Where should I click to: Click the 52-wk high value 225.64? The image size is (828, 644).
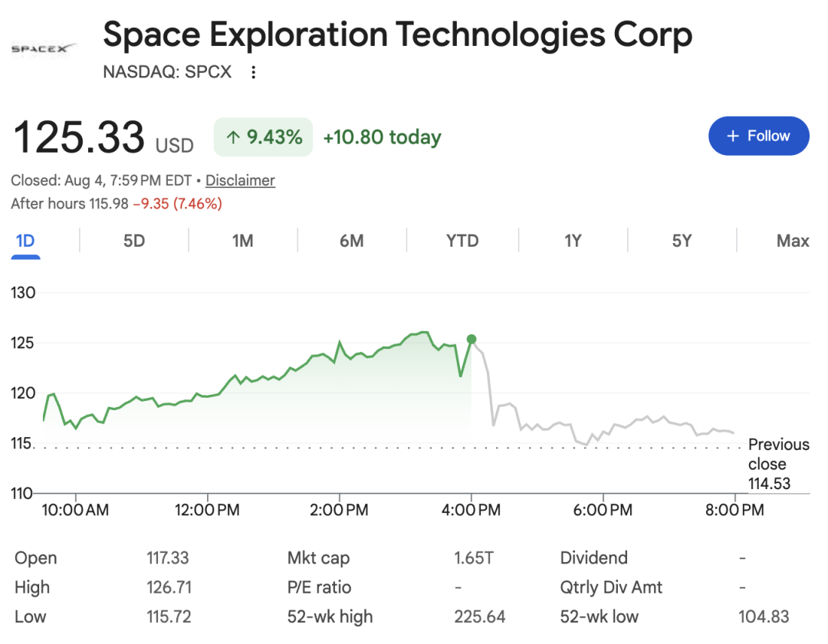pos(479,617)
